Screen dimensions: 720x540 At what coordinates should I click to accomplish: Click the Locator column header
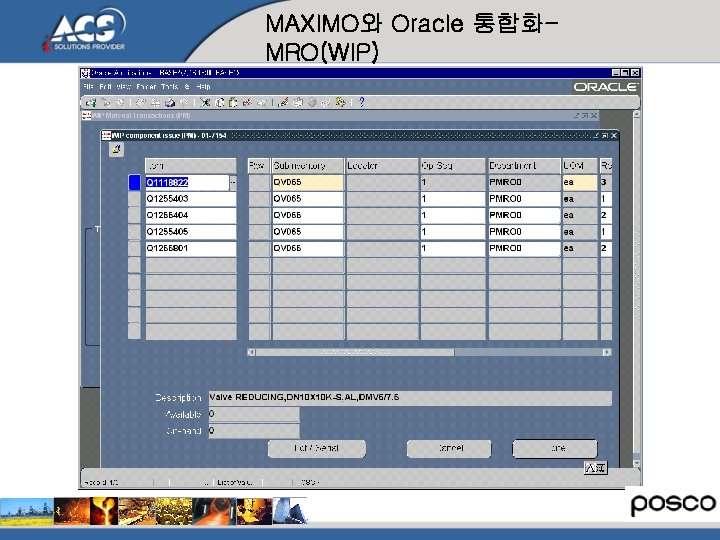[382, 166]
